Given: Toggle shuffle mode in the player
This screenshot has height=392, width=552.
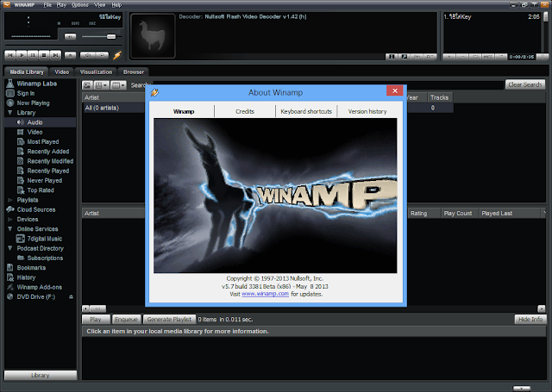Looking at the screenshot, I should click(87, 55).
